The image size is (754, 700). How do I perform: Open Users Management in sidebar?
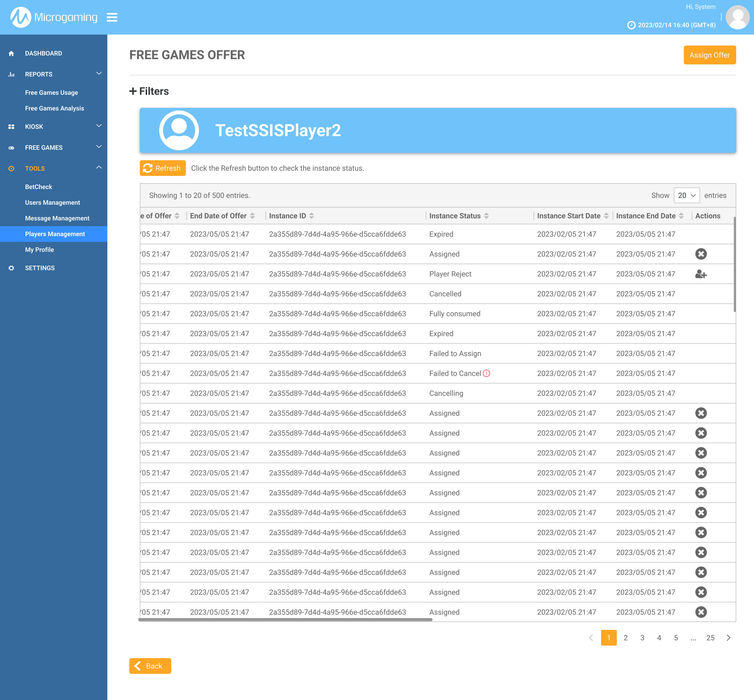[52, 203]
